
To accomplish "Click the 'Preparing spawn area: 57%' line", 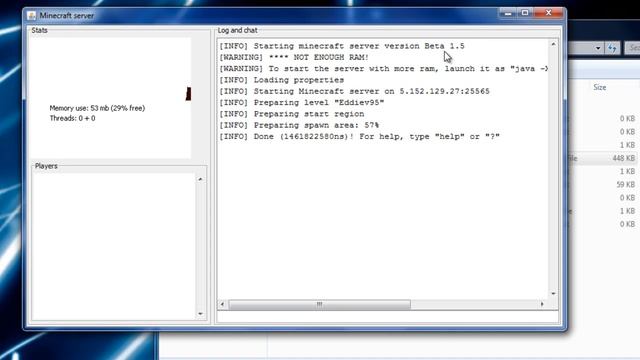I will 299,126.
